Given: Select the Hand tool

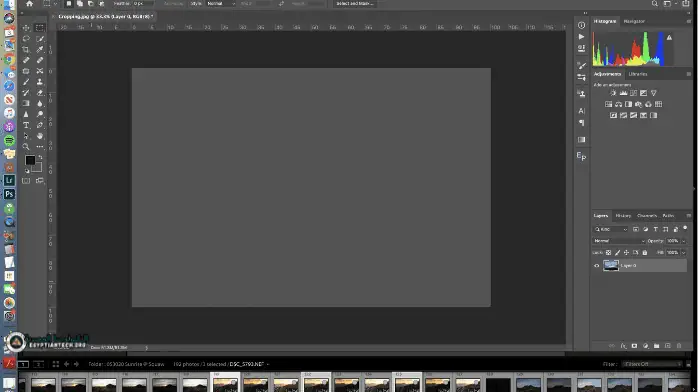Looking at the screenshot, I should (40, 136).
